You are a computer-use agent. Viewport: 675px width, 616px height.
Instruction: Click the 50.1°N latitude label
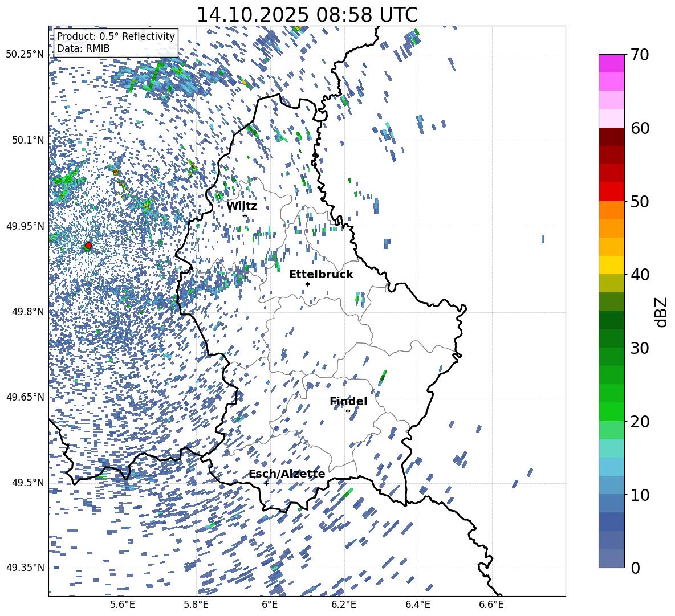click(28, 140)
